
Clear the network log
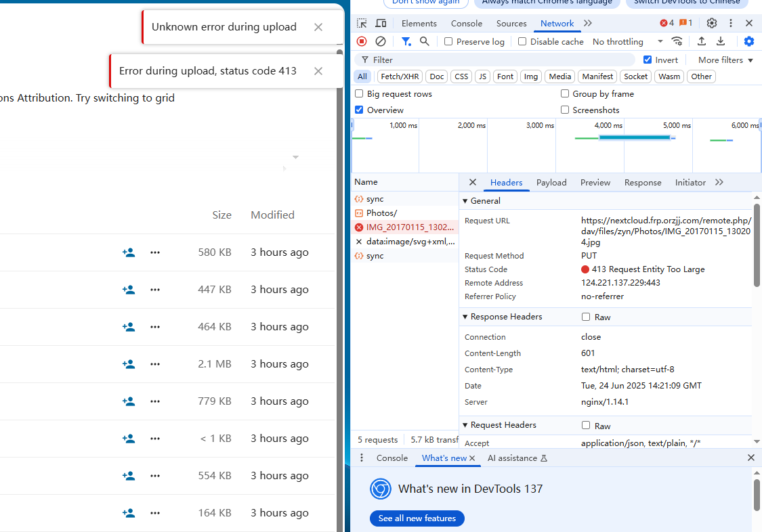point(381,41)
